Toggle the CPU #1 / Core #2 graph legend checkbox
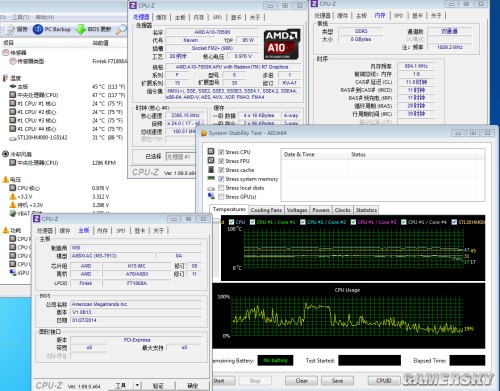The height and width of the screenshot is (391, 500). coord(303,222)
